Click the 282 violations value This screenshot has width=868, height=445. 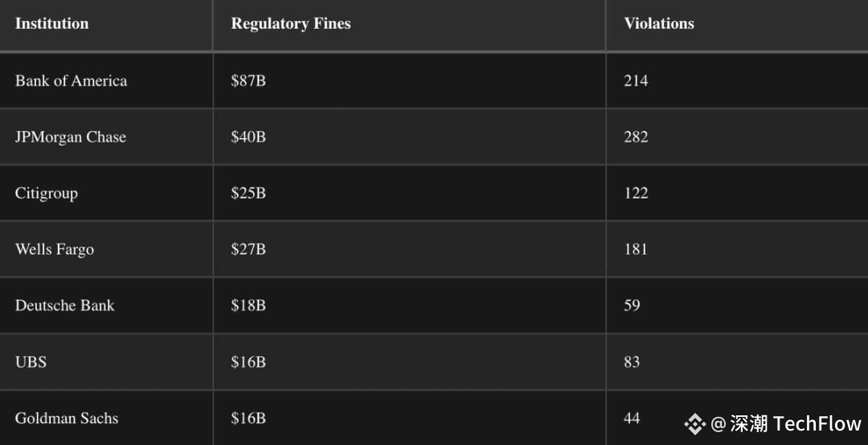click(x=636, y=137)
